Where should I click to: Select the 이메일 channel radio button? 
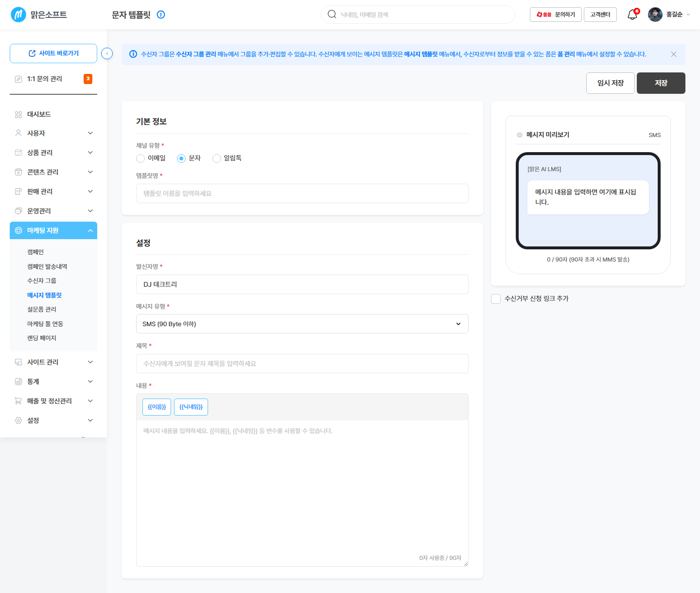click(140, 158)
